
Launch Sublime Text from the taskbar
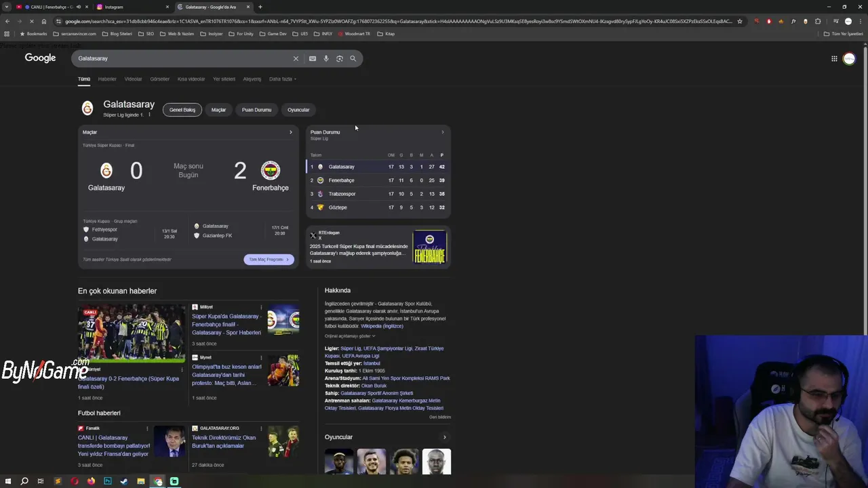pos(58,481)
